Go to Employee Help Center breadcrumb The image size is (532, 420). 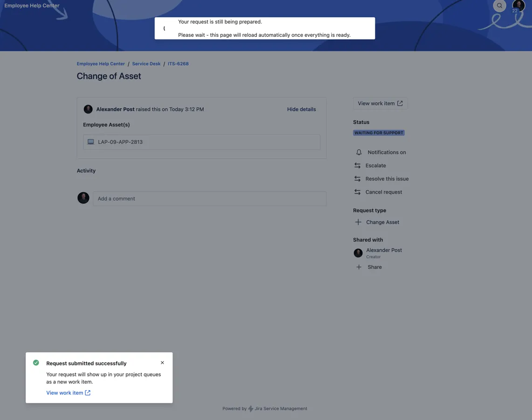click(x=101, y=64)
